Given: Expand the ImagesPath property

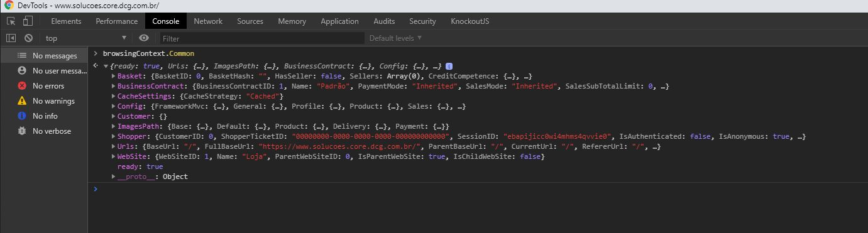Looking at the screenshot, I should (x=114, y=126).
